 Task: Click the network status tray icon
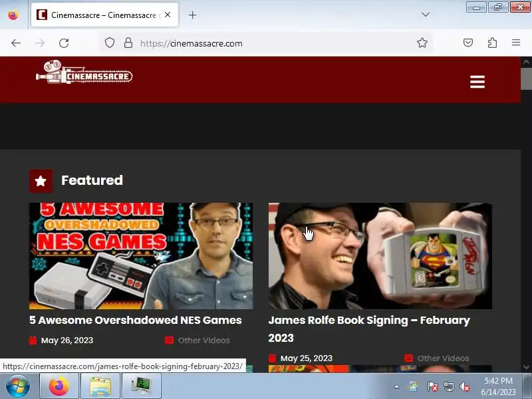[448, 386]
